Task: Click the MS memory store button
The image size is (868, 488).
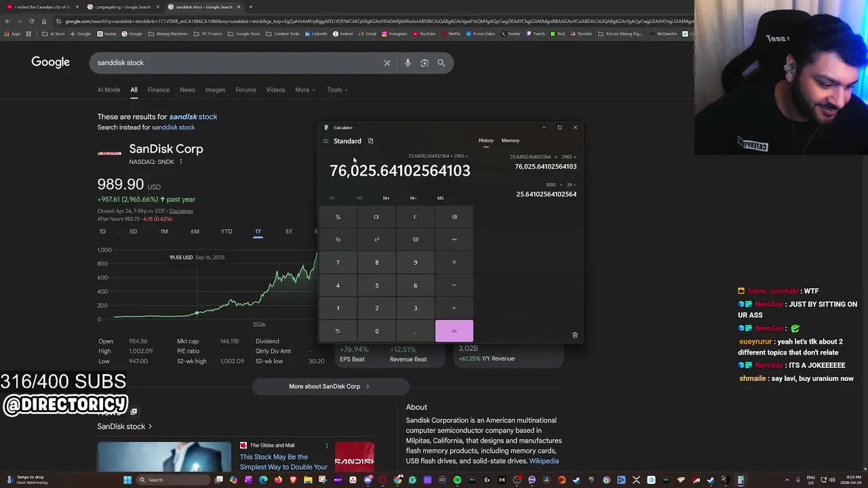Action: (x=440, y=198)
